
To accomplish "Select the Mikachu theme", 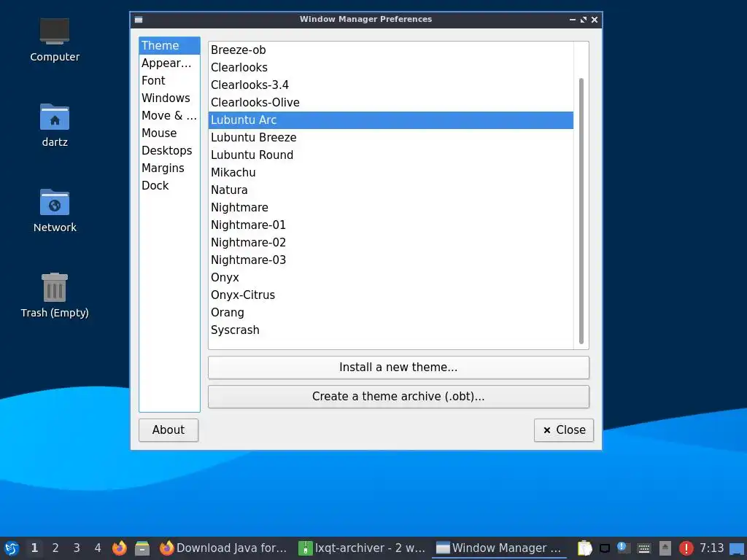I will tap(391, 172).
